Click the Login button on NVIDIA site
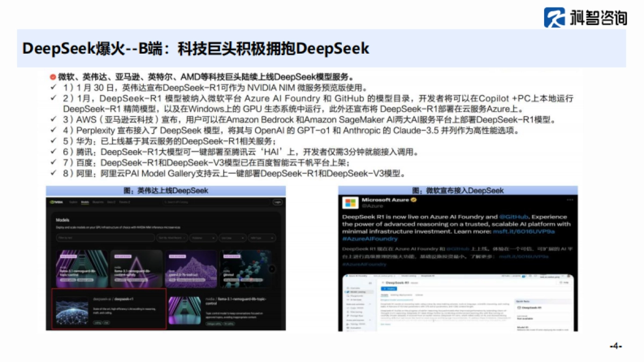 click(278, 202)
